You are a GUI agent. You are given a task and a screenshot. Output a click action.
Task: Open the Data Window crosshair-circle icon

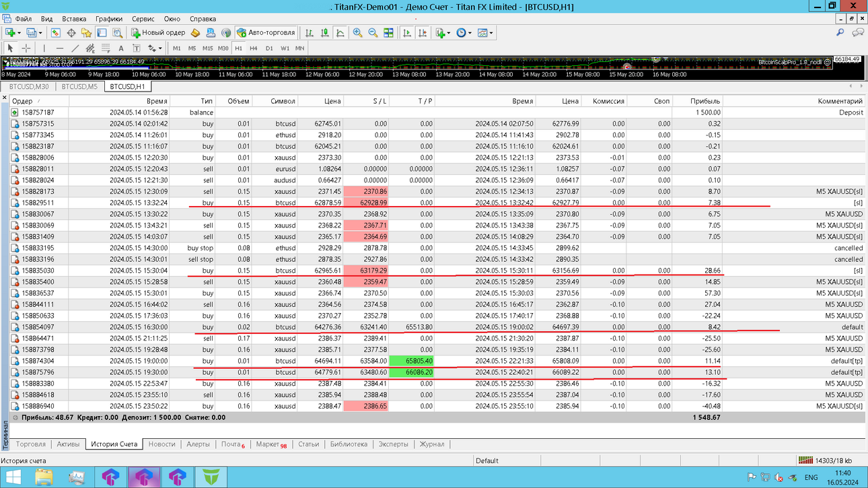pyautogui.click(x=71, y=32)
